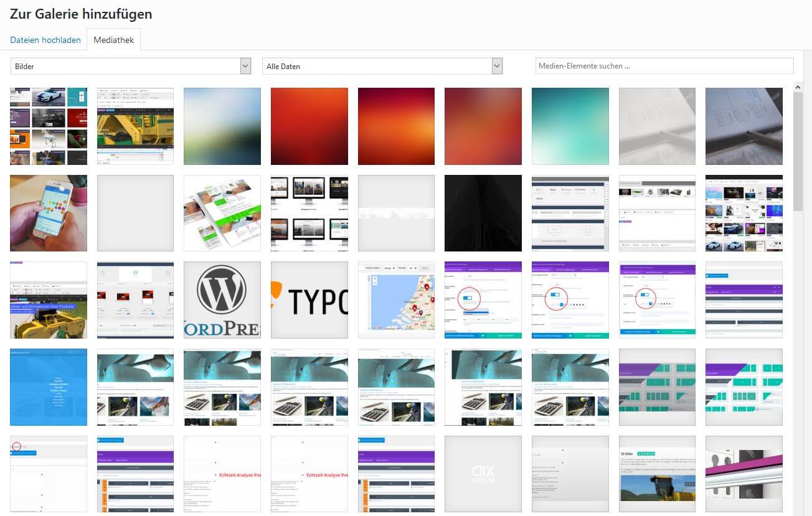Screen dimensions: 812x516
Task: Select the WordPress logo thumbnail
Action: point(222,300)
